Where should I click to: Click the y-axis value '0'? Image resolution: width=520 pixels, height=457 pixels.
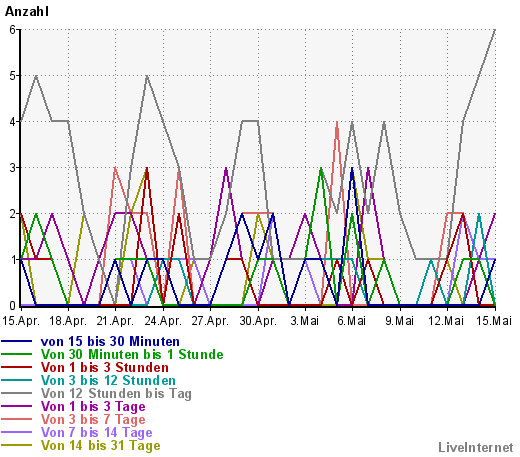[13, 306]
